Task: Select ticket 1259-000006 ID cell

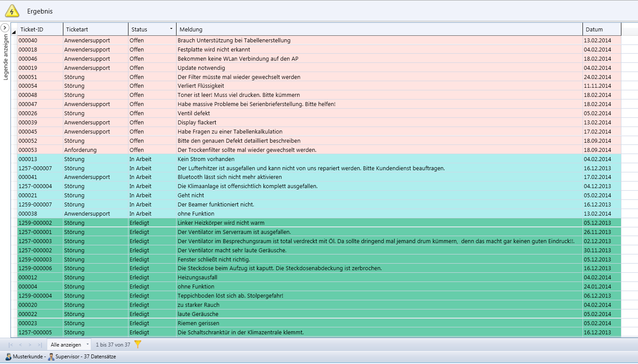Action: pyautogui.click(x=40, y=268)
